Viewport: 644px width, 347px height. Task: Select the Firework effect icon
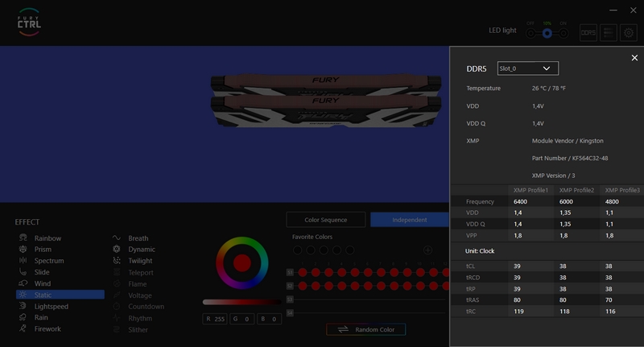click(23, 328)
